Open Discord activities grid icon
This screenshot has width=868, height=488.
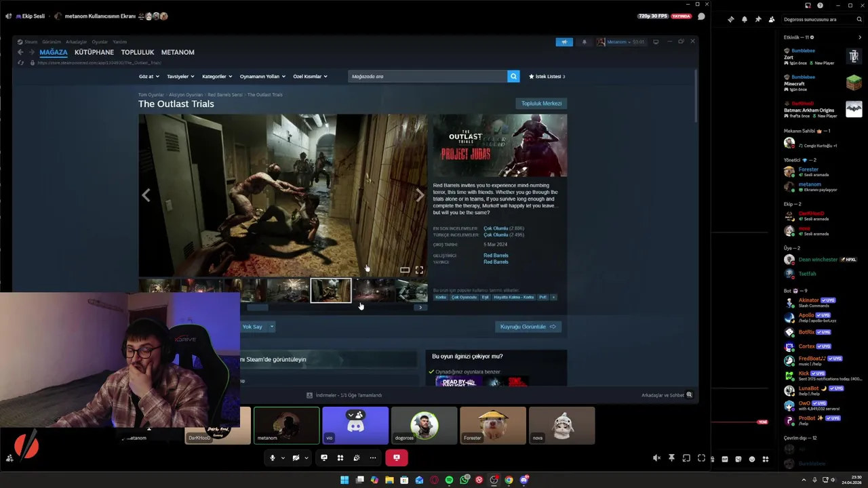(340, 457)
